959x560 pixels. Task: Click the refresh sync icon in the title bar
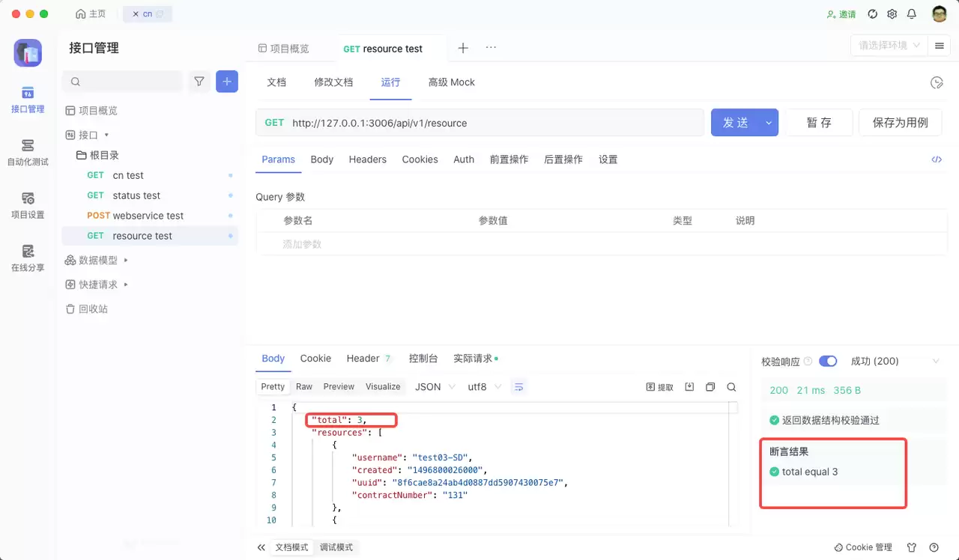tap(872, 13)
